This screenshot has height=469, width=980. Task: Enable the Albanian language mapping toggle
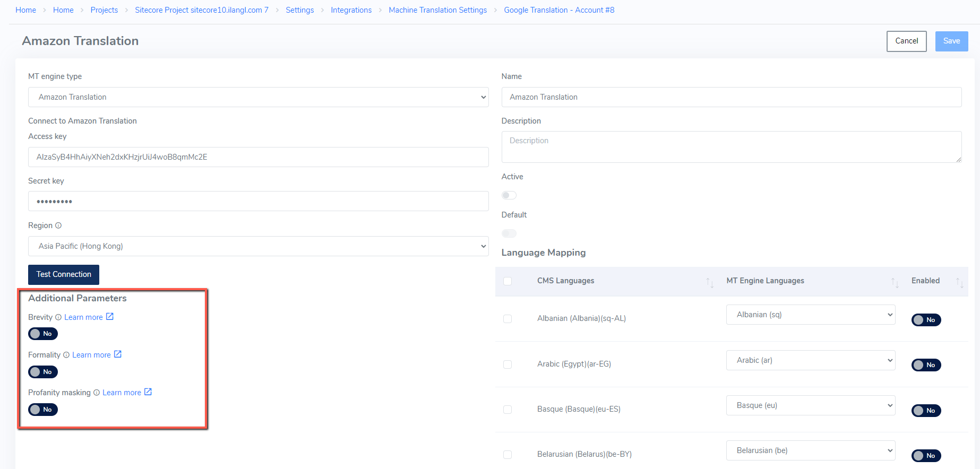coord(926,320)
